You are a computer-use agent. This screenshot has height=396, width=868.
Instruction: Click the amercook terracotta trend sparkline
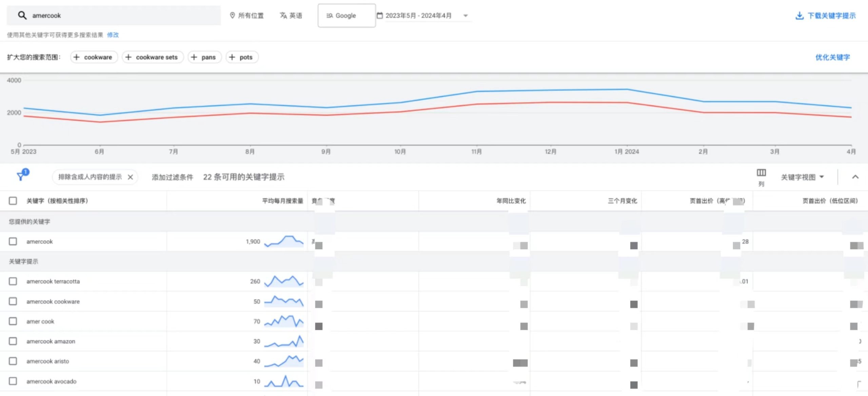point(284,281)
